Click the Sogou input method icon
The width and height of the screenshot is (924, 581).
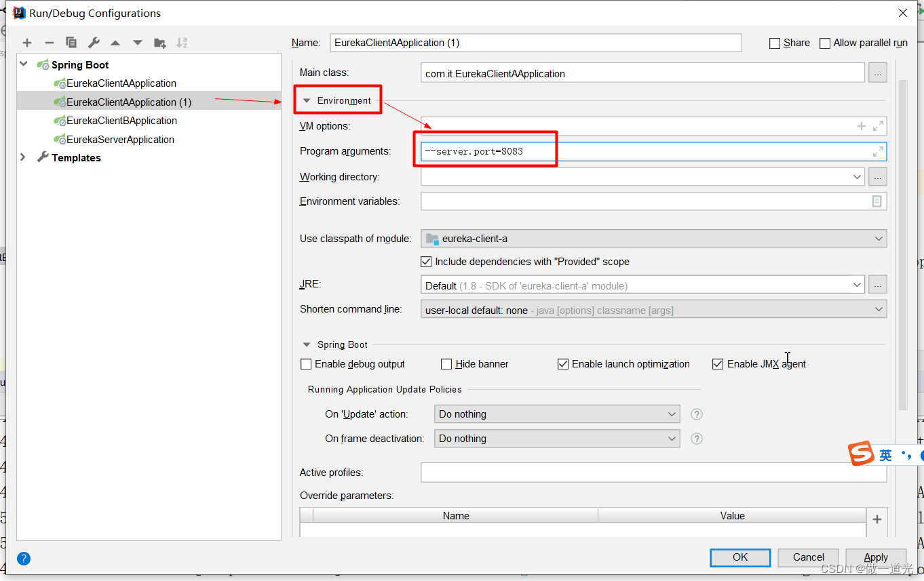862,454
